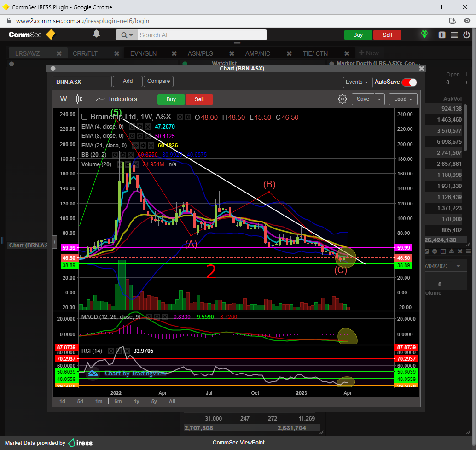
Task: Expand the Load dropdown menu
Action: coord(403,99)
